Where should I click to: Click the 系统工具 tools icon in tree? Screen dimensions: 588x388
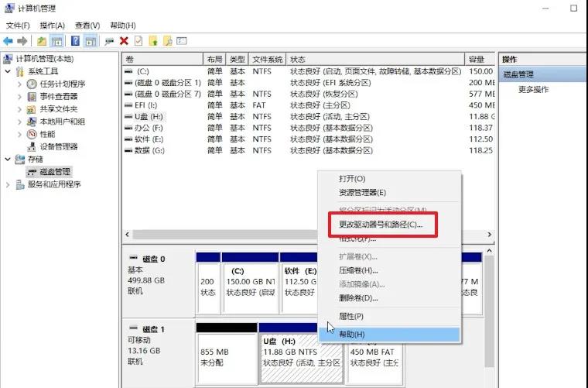20,71
